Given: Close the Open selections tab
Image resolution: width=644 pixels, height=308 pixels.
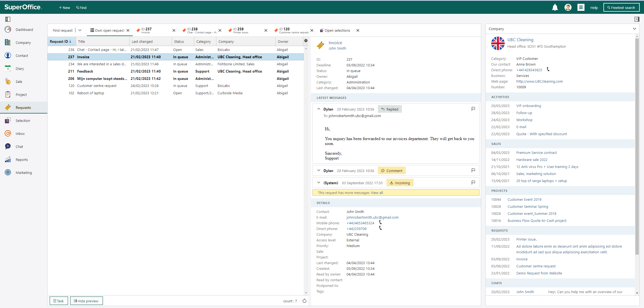Looking at the screenshot, I should pos(358,30).
